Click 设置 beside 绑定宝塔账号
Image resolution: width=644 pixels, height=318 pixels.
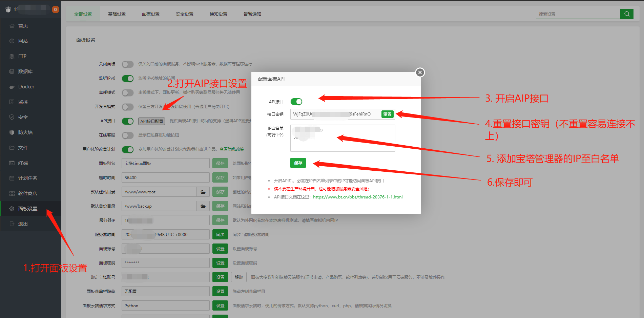pyautogui.click(x=220, y=277)
